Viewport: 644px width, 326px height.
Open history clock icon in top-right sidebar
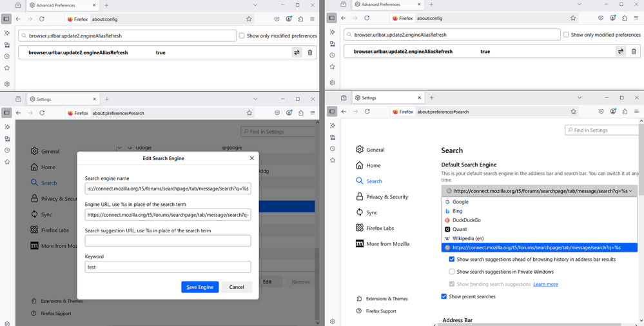click(332, 55)
